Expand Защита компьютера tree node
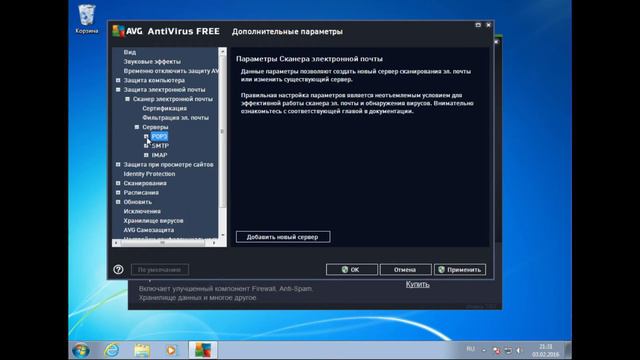640x360 pixels. [118, 80]
